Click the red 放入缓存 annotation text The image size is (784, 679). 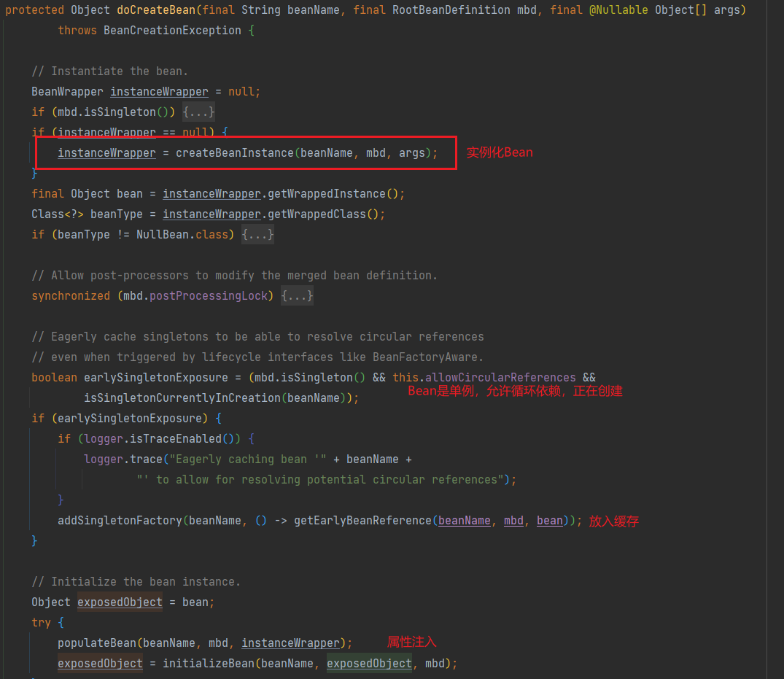(613, 521)
